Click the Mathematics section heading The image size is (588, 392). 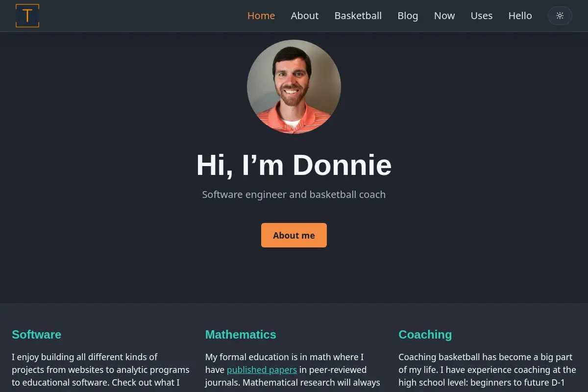[241, 335]
